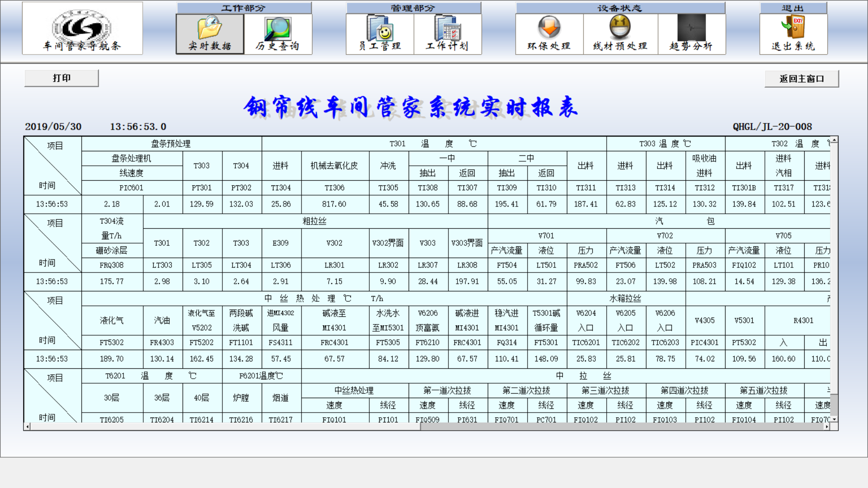Select the 工作部分 section header

[244, 8]
